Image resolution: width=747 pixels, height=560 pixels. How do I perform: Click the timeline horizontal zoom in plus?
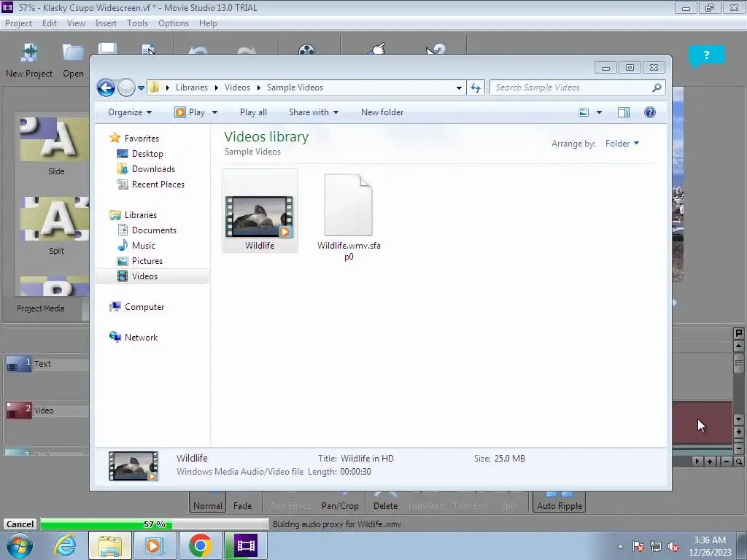710,462
